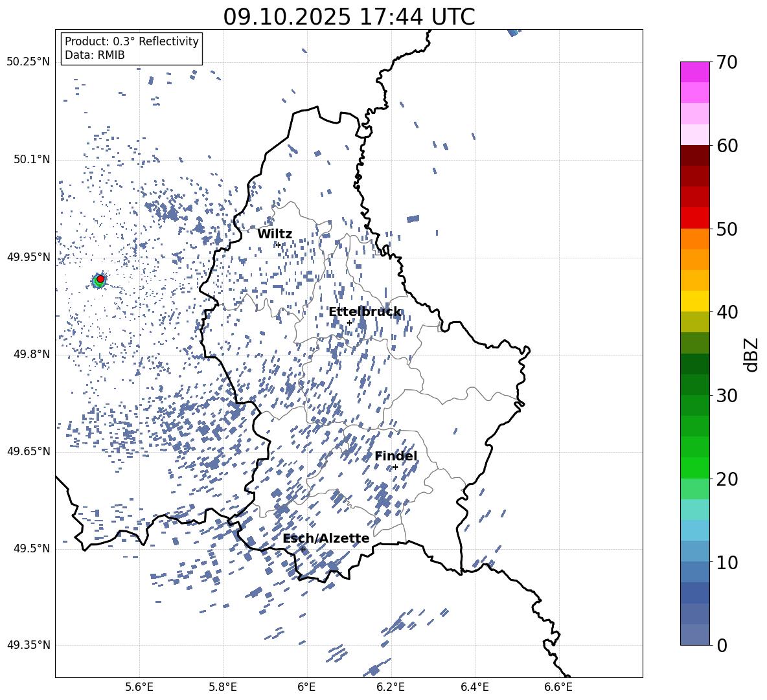This screenshot has height=700, width=767.
Task: Click the Ettelbruck city label
Action: [x=365, y=312]
